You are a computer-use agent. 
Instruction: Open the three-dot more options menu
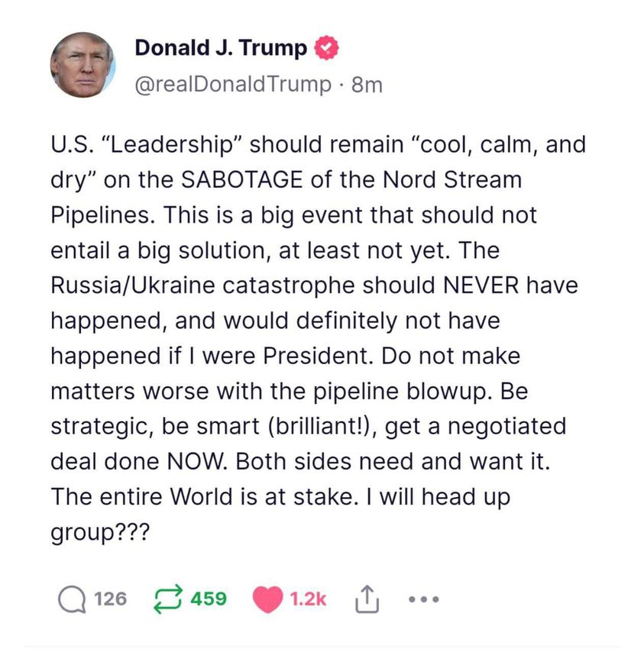coord(423,599)
